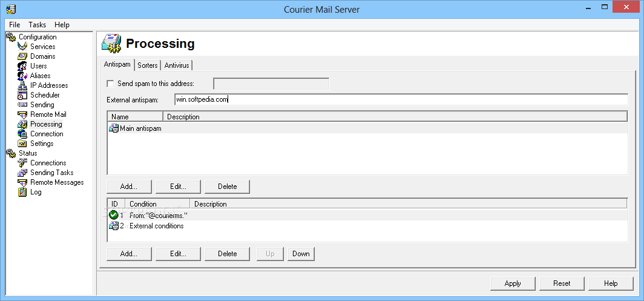
Task: Click the Sending Tasks icon
Action: pos(22,173)
